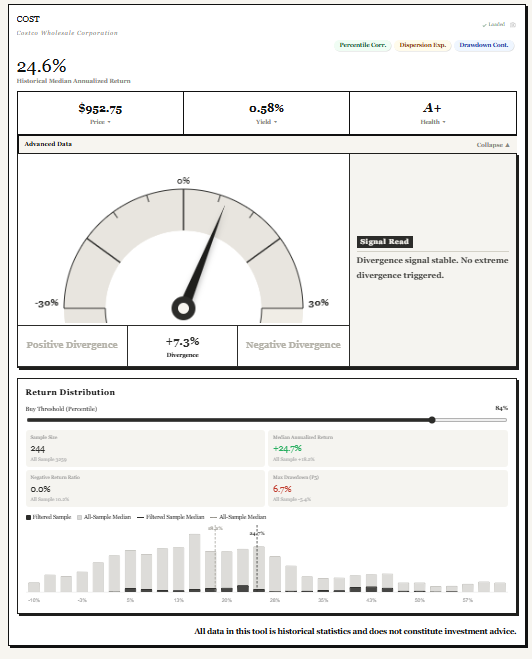Click the 84% threshold percentage label

pyautogui.click(x=501, y=408)
